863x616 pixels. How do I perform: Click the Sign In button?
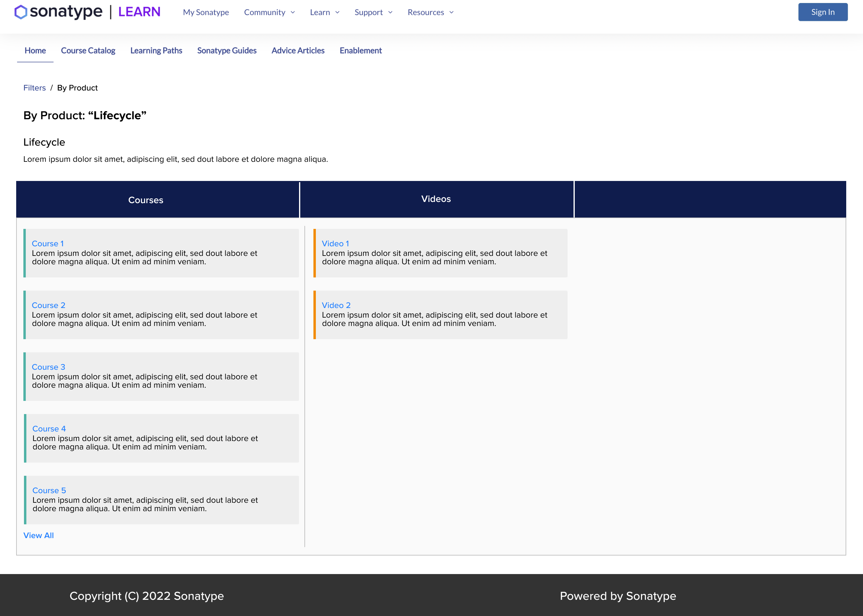click(x=823, y=12)
